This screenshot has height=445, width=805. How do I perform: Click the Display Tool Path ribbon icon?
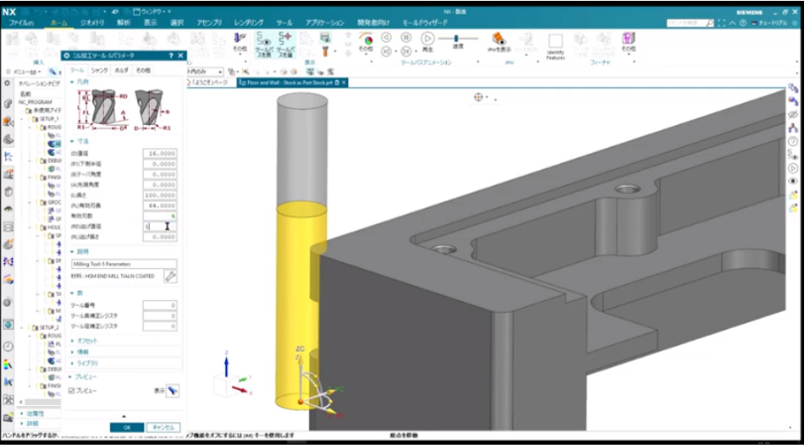(263, 42)
